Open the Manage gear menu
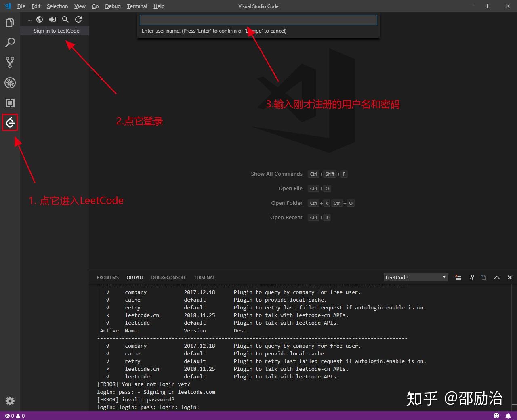517x420 pixels. click(x=10, y=401)
